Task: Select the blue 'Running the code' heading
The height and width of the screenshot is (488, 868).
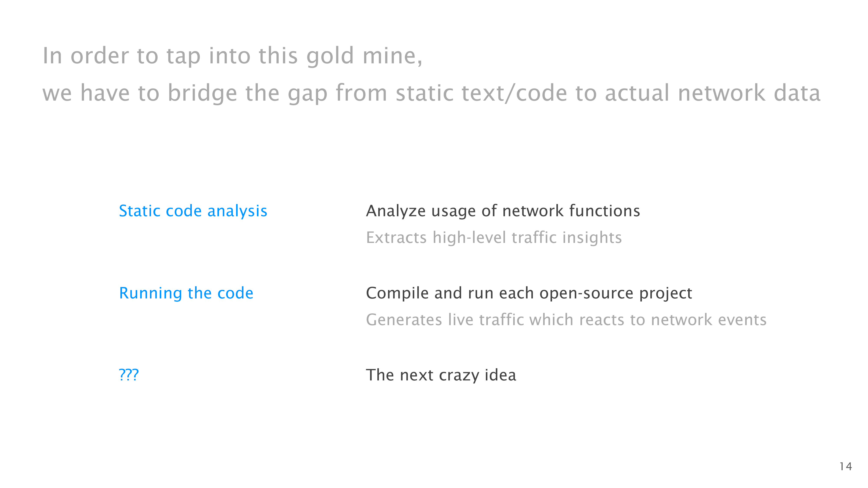Action: pyautogui.click(x=186, y=293)
